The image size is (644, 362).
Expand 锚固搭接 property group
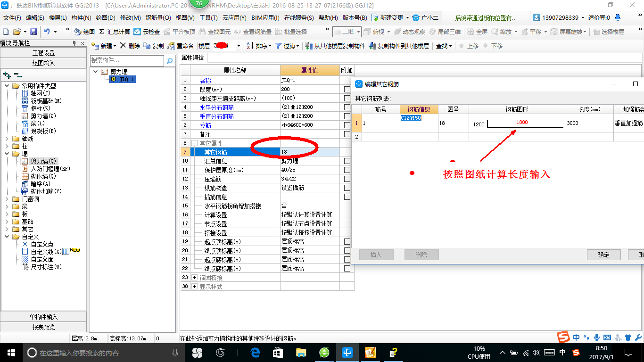coord(194,278)
